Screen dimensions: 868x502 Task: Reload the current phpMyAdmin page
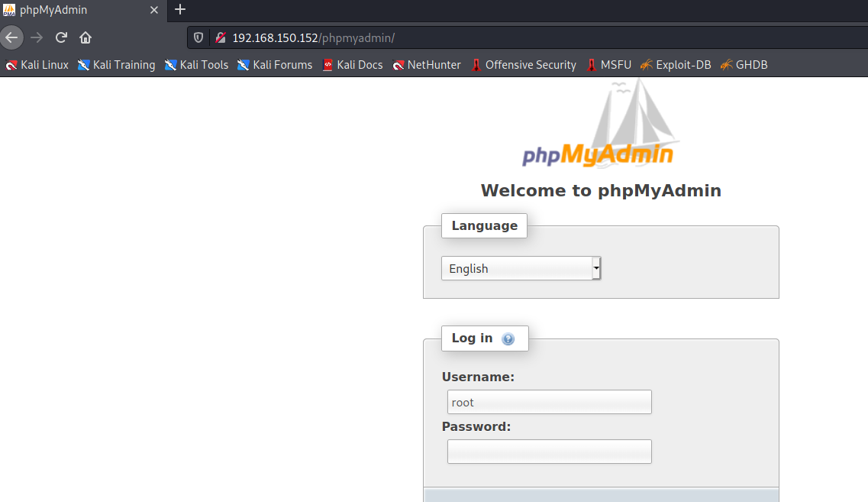point(61,37)
